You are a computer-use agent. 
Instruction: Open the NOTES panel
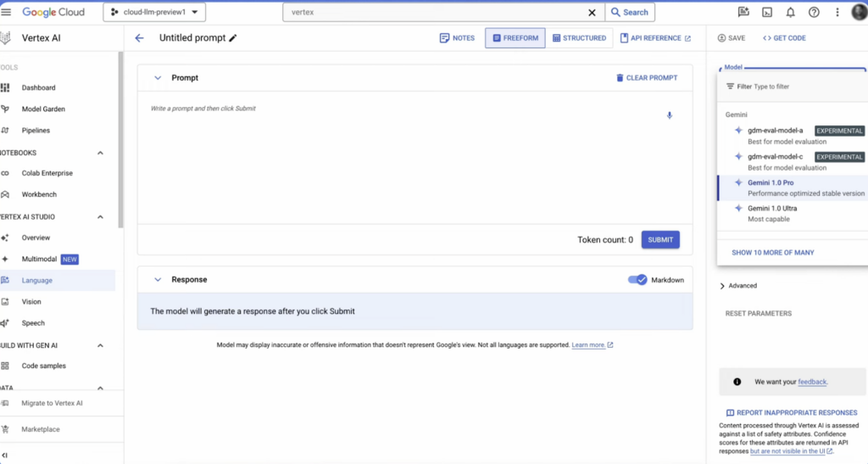tap(457, 38)
